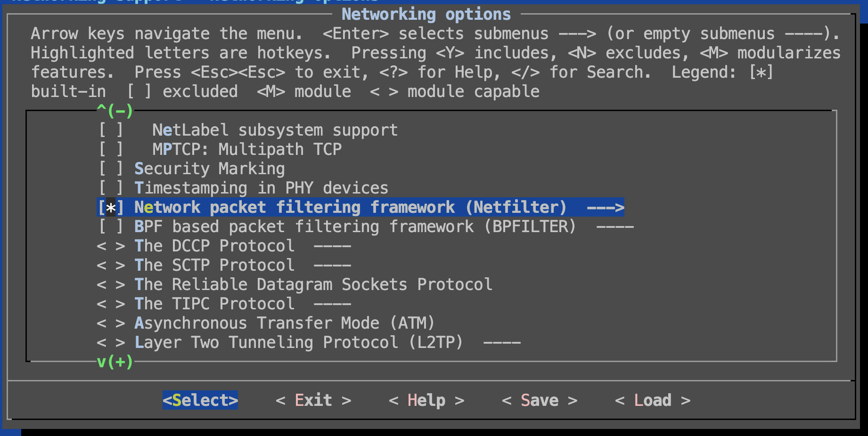
Task: Toggle BPF based packet filtering checkbox
Action: (111, 226)
